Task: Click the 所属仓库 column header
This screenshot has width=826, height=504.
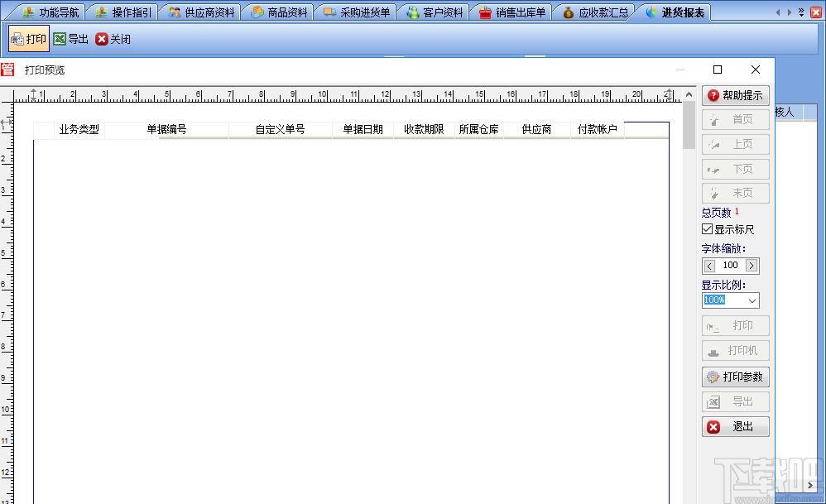Action: [479, 130]
